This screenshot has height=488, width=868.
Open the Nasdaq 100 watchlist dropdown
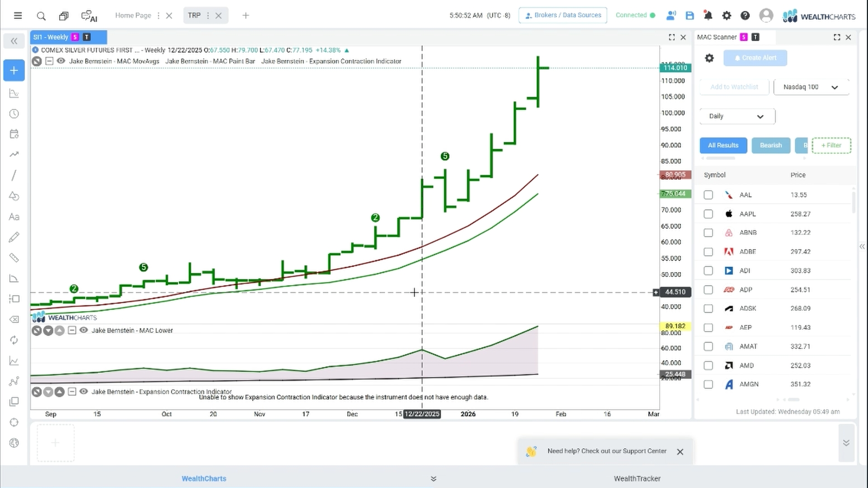(811, 87)
